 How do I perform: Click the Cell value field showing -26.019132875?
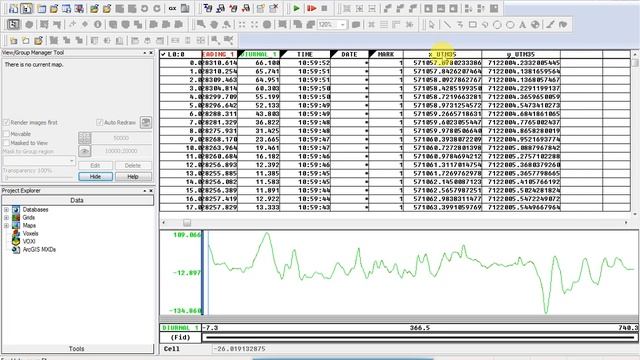(x=424, y=349)
